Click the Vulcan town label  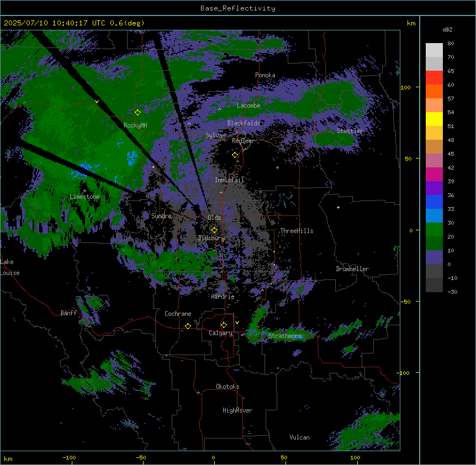(x=300, y=437)
